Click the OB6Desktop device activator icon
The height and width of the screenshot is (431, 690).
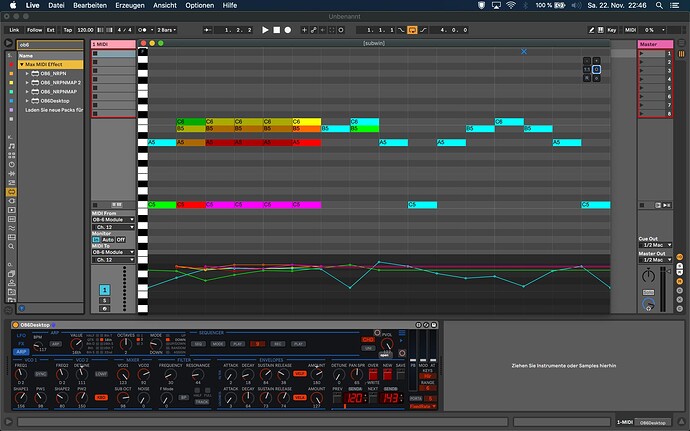point(16,325)
